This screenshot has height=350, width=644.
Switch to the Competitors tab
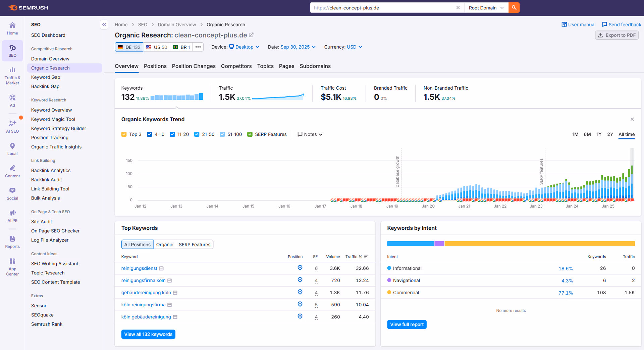(236, 66)
